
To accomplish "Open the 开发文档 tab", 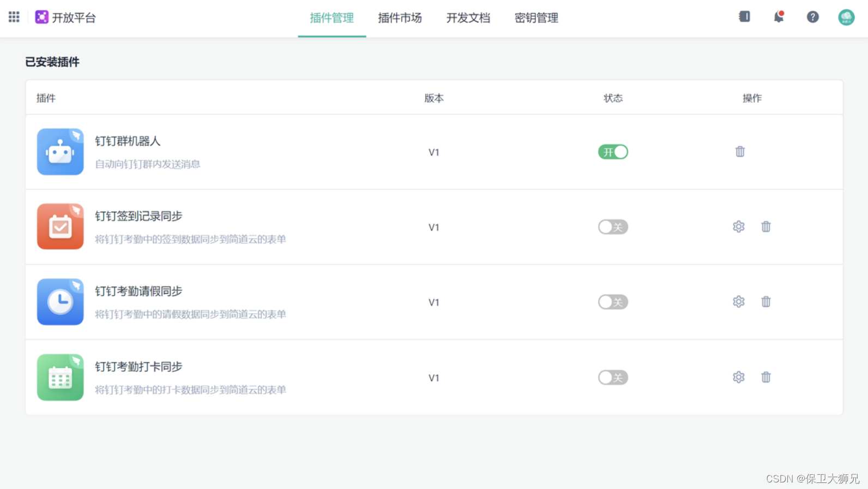I will 468,18.
